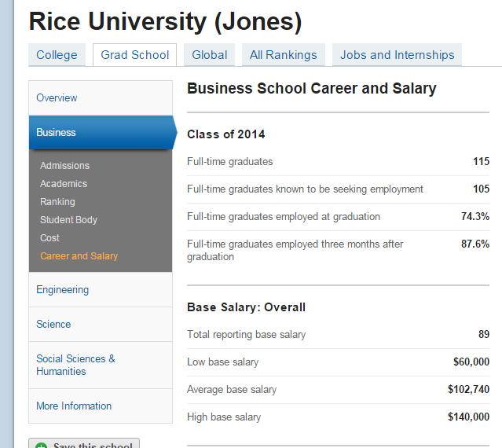502x448 pixels.
Task: Show the More Information section
Action: tap(74, 406)
